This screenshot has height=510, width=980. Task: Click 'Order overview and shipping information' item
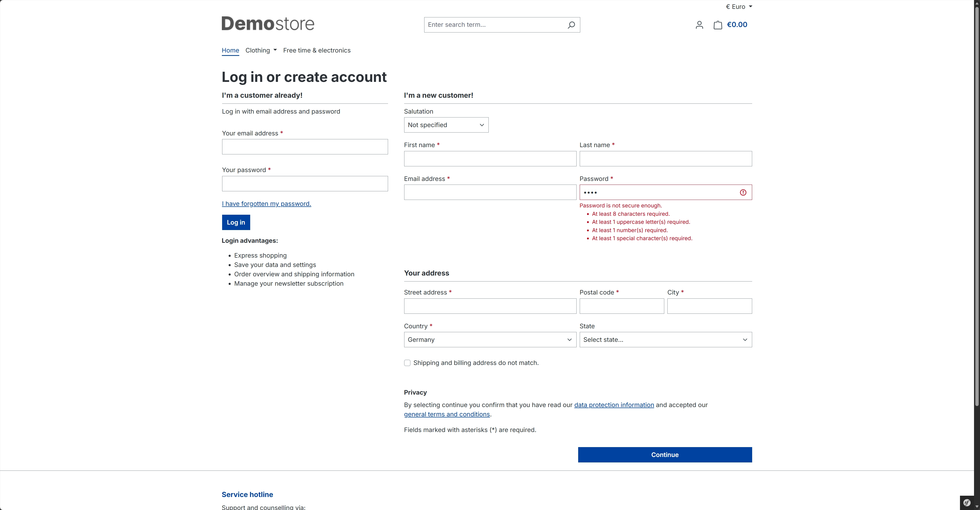pos(294,274)
